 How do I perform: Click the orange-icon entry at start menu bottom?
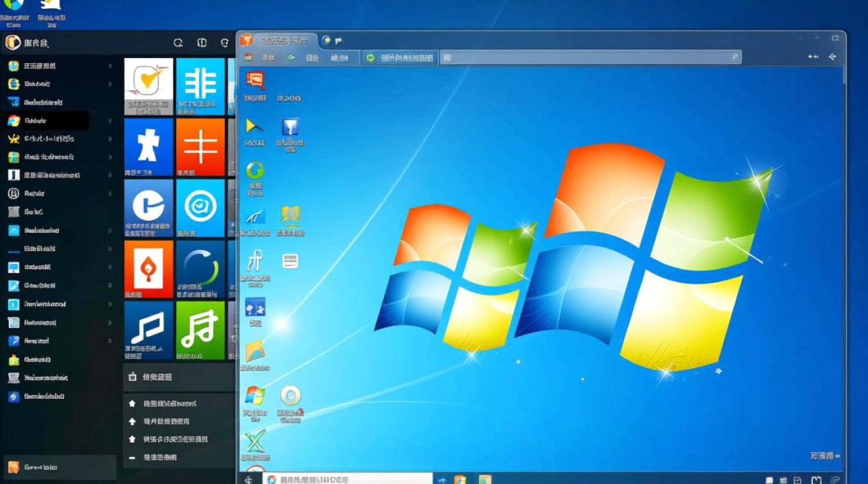coord(60,467)
